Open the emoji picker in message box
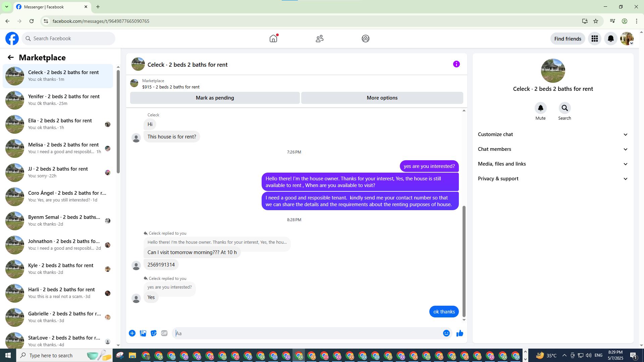644x362 pixels. pos(446,333)
